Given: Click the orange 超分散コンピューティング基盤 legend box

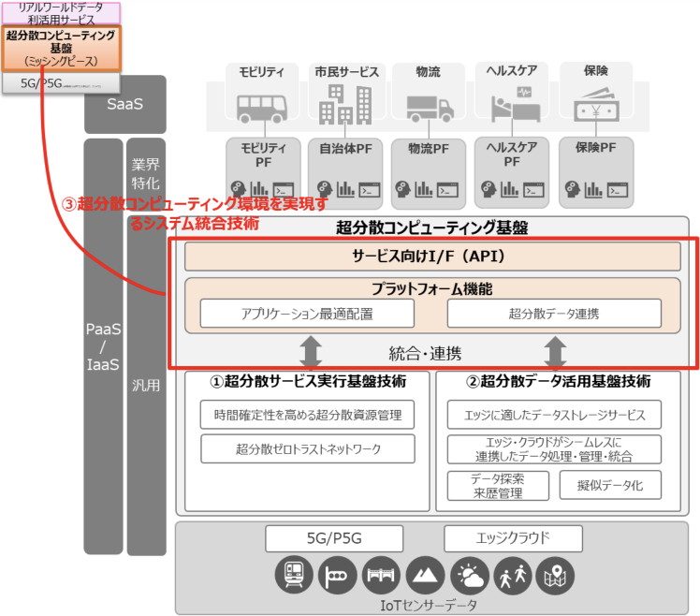Looking at the screenshot, I should (61, 48).
